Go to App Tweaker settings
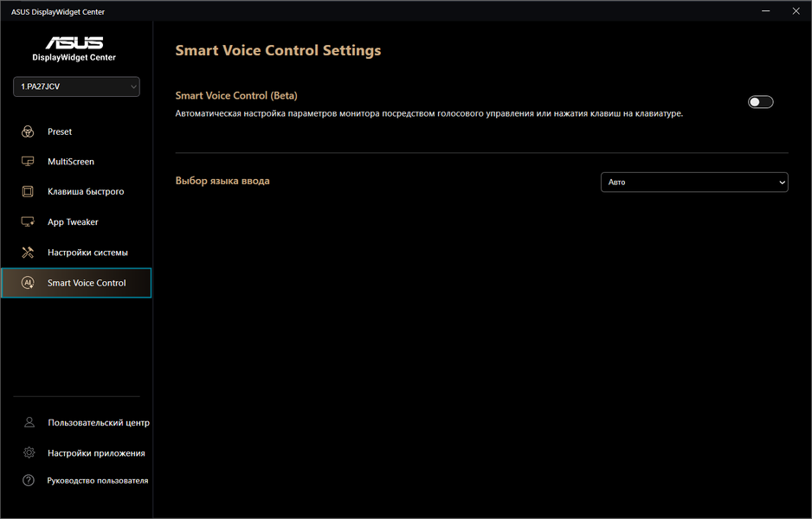 pos(73,222)
